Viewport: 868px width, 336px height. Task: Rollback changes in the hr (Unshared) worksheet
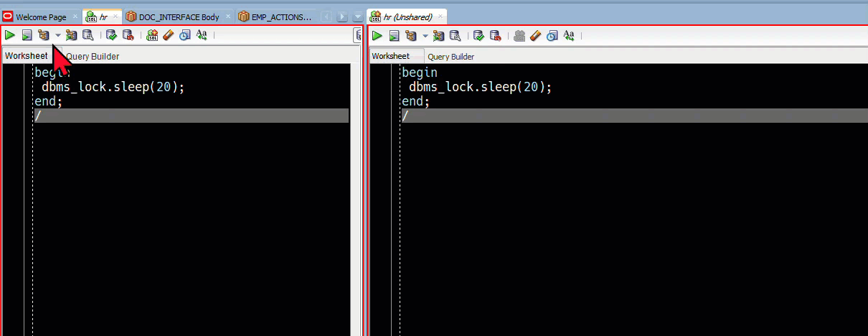(496, 35)
